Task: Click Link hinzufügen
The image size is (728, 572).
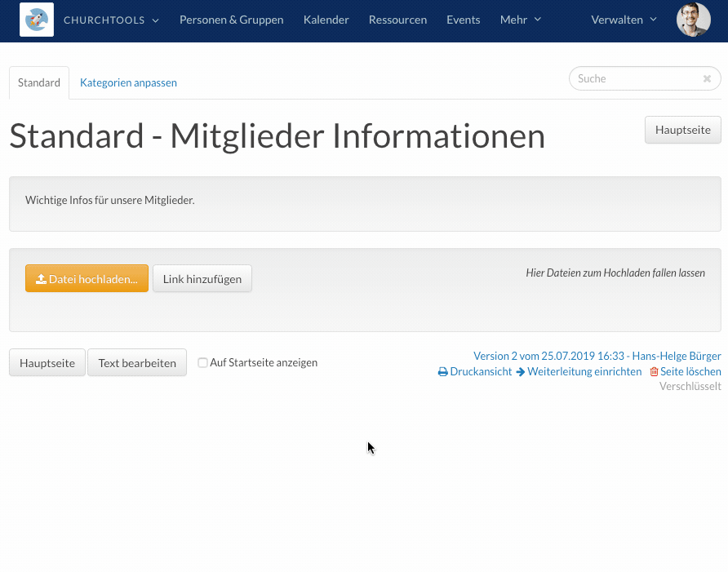Action: tap(202, 278)
